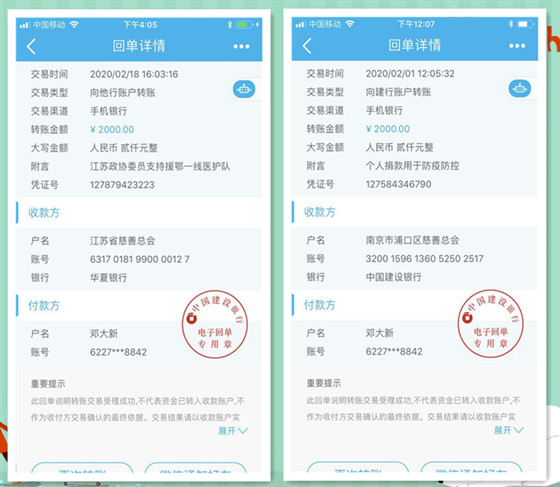Tap the red CCB stamp on left receipt
This screenshot has height=487, width=560.
coord(215,324)
